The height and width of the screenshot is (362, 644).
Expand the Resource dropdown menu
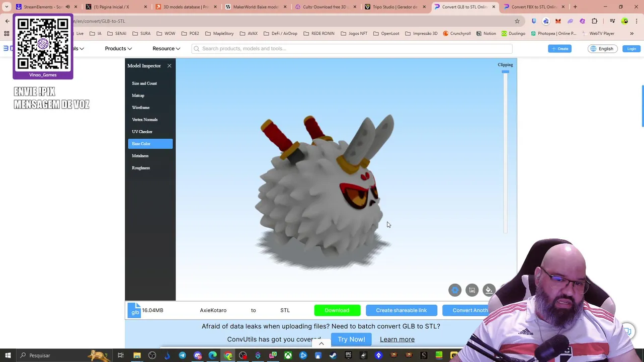(x=166, y=49)
